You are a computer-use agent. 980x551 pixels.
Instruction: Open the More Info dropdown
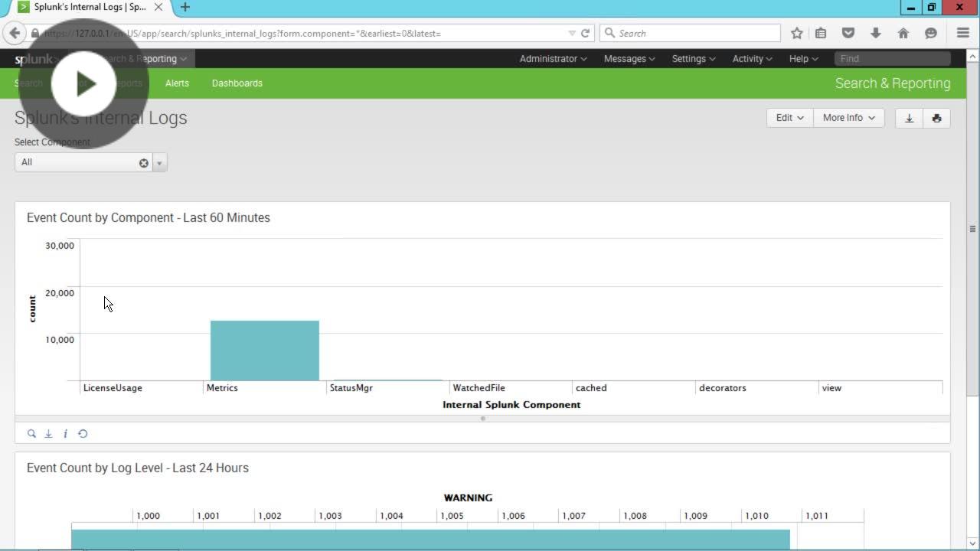pyautogui.click(x=848, y=118)
